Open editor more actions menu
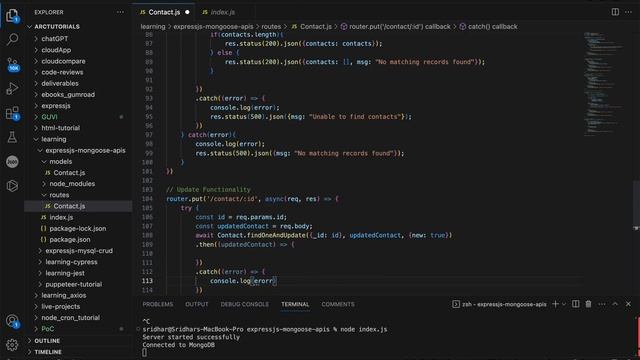This screenshot has height=360, width=640. [628, 12]
